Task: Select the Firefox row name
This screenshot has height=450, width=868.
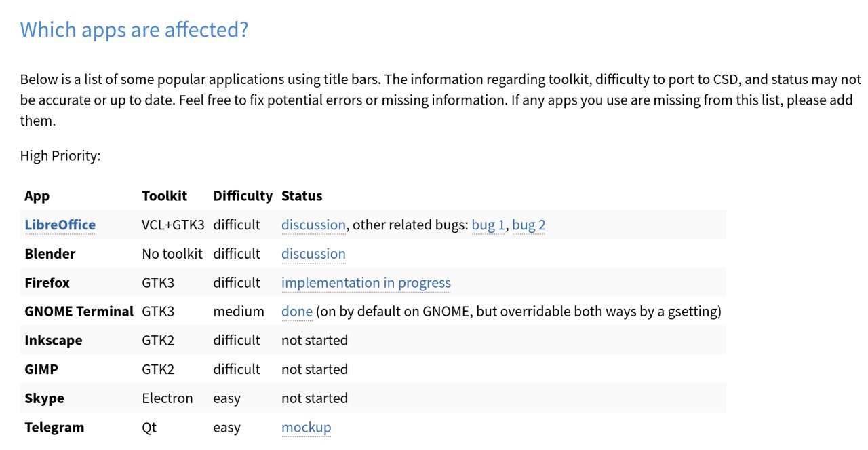Action: [x=47, y=283]
